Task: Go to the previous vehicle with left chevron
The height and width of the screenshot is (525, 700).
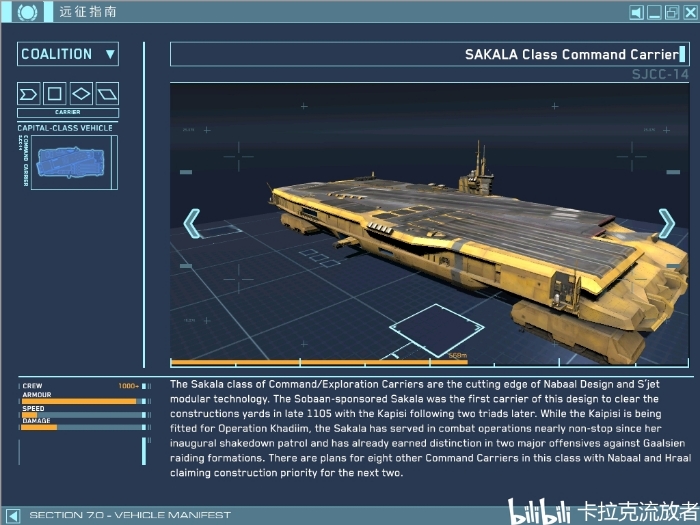Action: click(192, 223)
